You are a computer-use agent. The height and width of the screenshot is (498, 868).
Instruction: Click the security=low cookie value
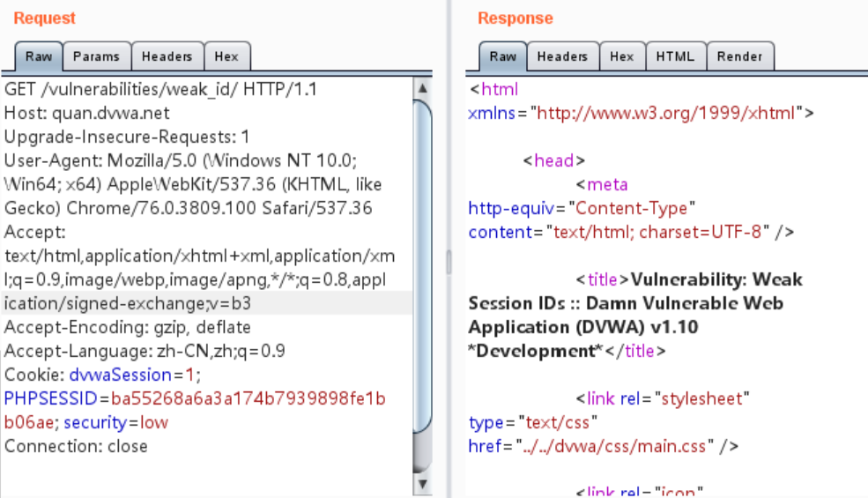coord(115,423)
